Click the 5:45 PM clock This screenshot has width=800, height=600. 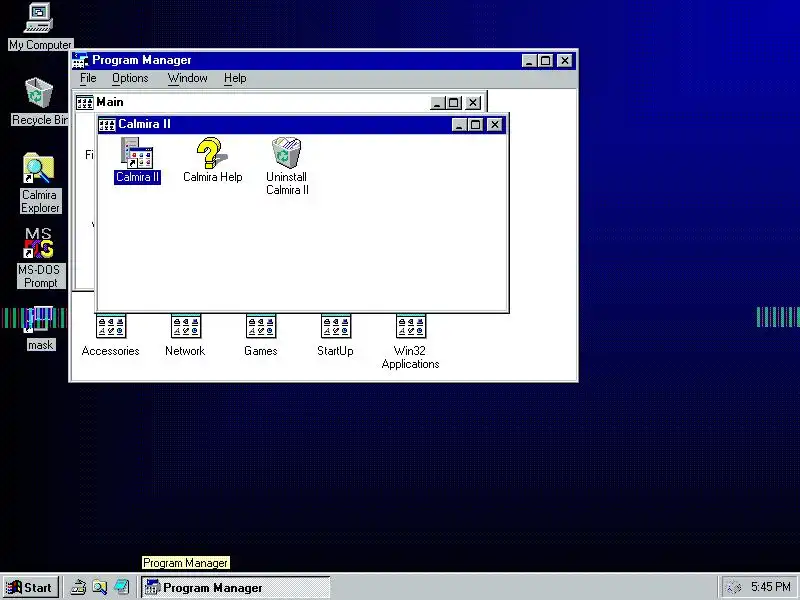(x=770, y=587)
